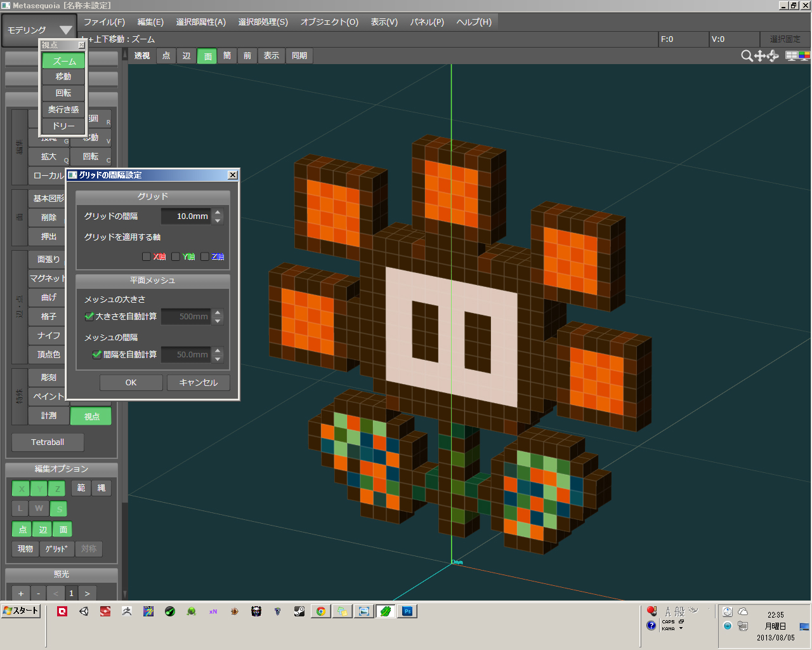Open the 選択部属性(A) menu

(200, 22)
